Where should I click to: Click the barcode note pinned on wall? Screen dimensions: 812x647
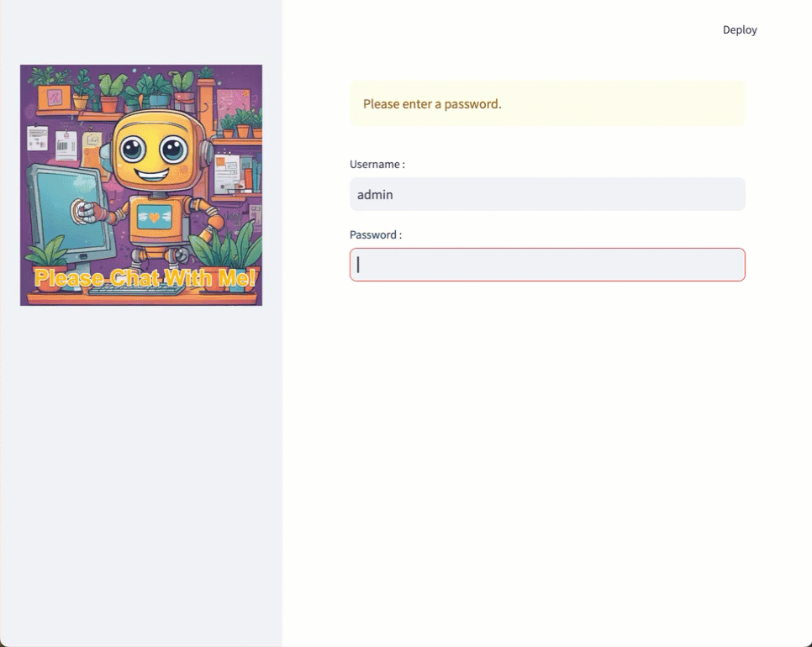point(66,145)
